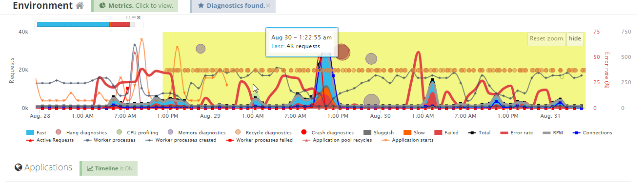644x183 pixels.
Task: Click the 20k Requests axis value
Action: [23, 70]
